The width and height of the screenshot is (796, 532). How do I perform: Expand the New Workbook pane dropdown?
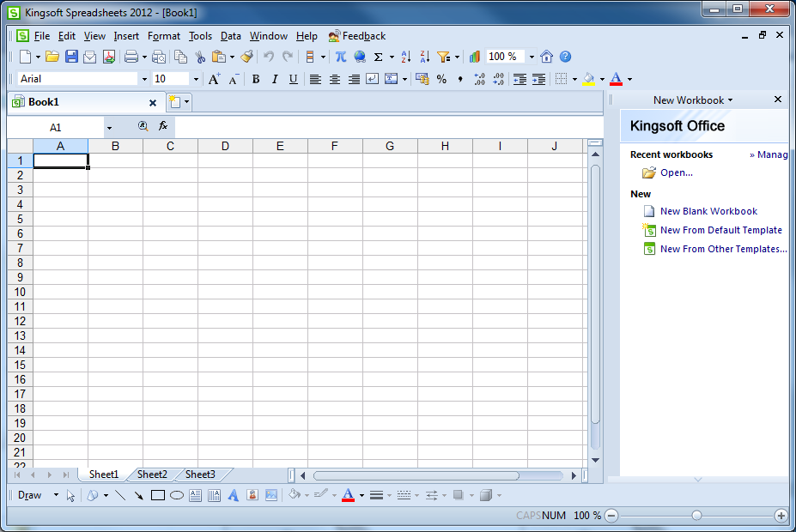click(730, 100)
